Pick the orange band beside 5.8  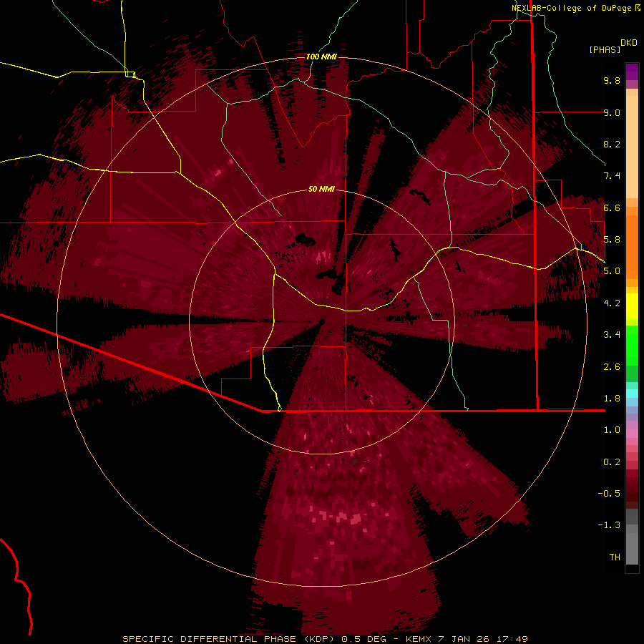[632, 246]
